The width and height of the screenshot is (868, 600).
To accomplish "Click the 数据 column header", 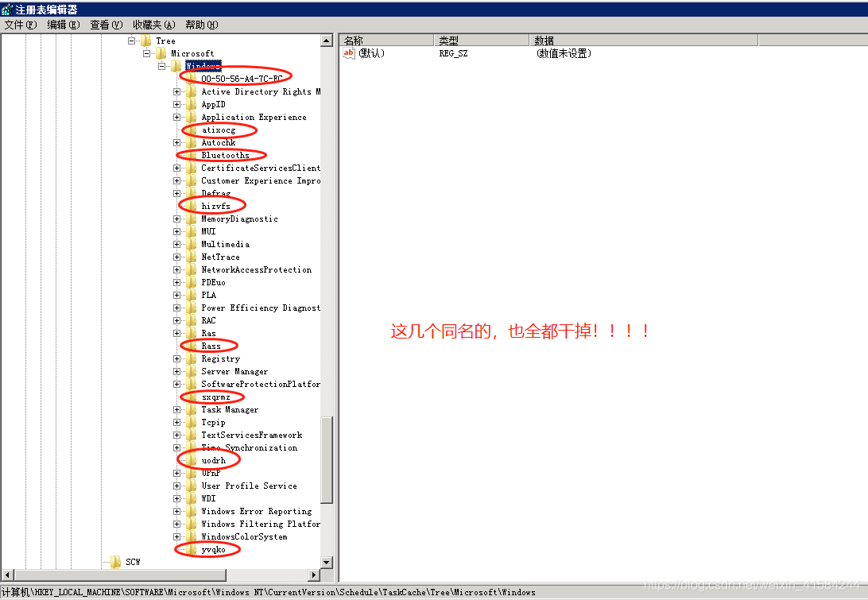I will point(644,41).
